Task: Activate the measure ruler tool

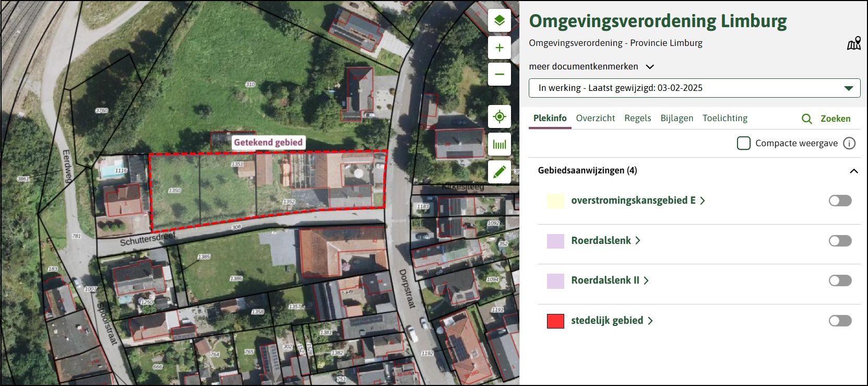Action: (500, 144)
